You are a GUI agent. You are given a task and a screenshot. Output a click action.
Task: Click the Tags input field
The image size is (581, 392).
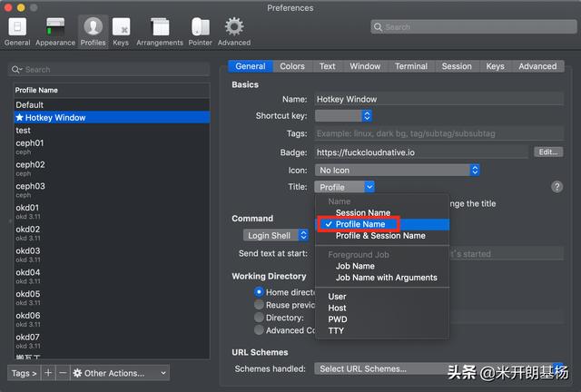point(438,133)
